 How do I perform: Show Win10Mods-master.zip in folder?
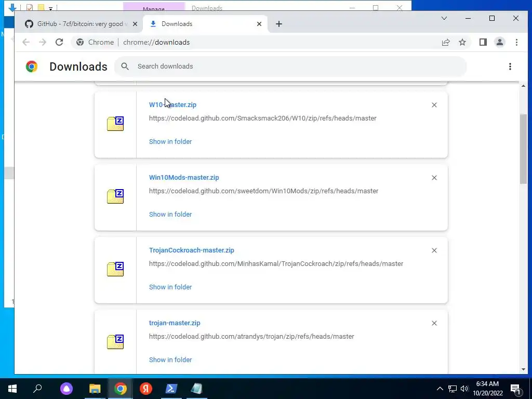pyautogui.click(x=170, y=214)
